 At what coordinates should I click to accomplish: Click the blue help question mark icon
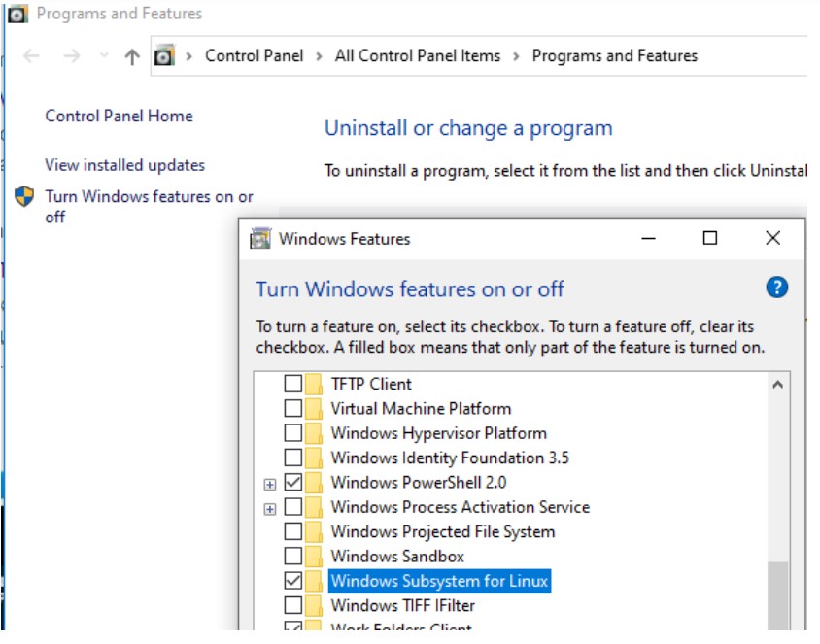pyautogui.click(x=776, y=288)
